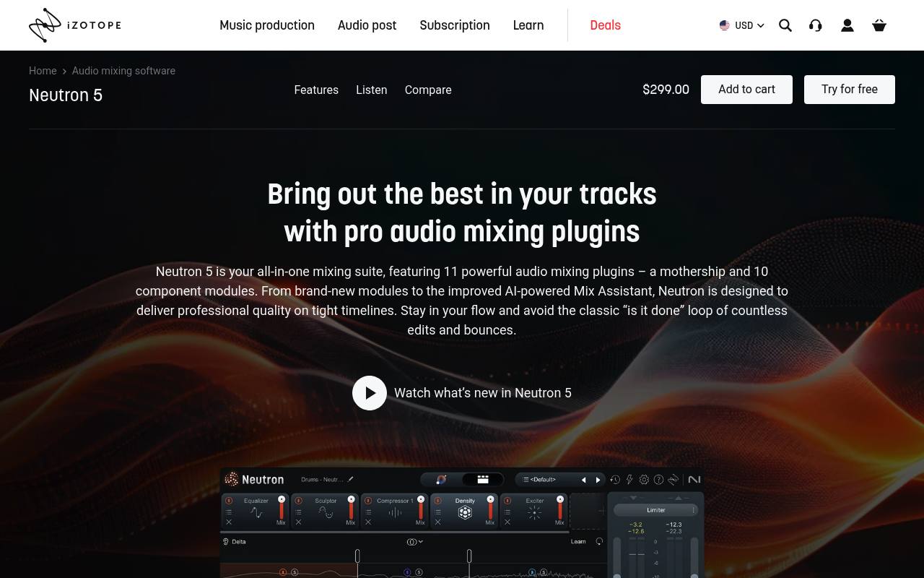Remove the Density module

(x=437, y=522)
